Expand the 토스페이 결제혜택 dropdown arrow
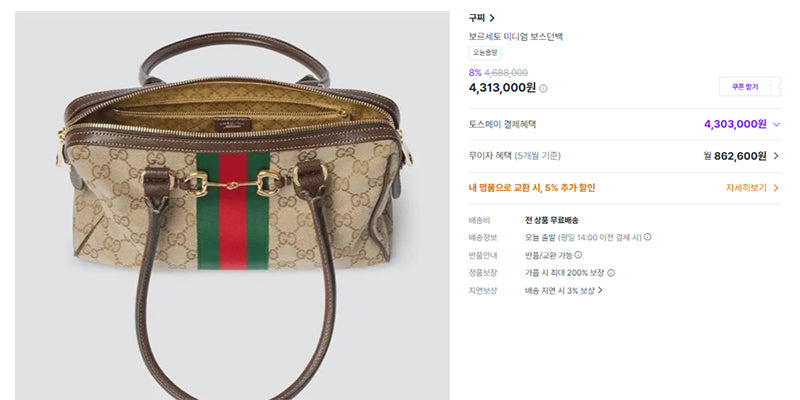This screenshot has height=400, width=800. 777,124
